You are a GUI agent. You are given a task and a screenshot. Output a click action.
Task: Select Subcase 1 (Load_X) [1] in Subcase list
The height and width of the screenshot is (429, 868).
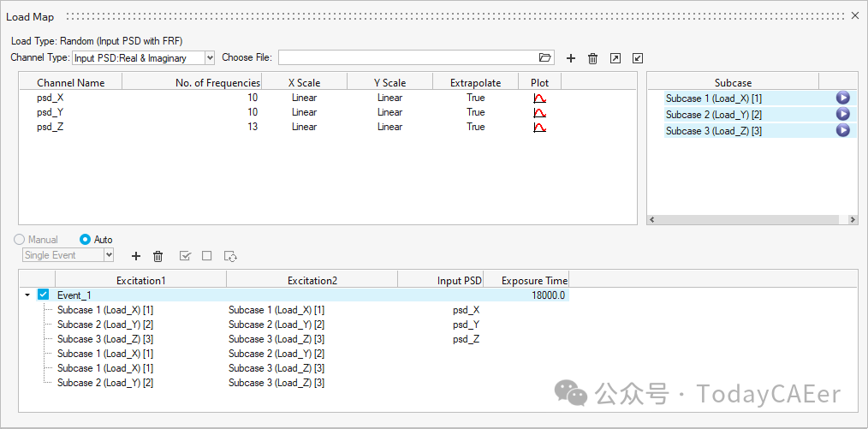click(x=714, y=98)
